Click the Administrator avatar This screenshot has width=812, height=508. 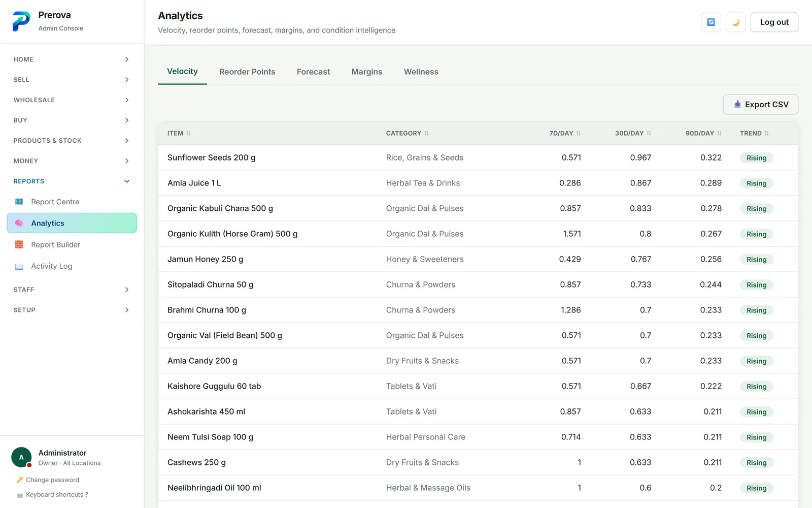click(x=21, y=457)
